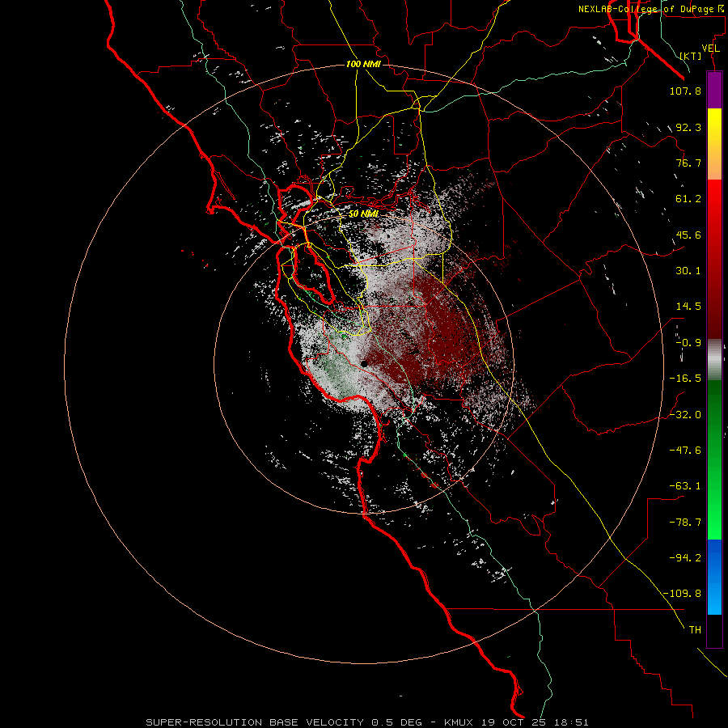Click the KMUX station identifier in caption

click(x=459, y=722)
